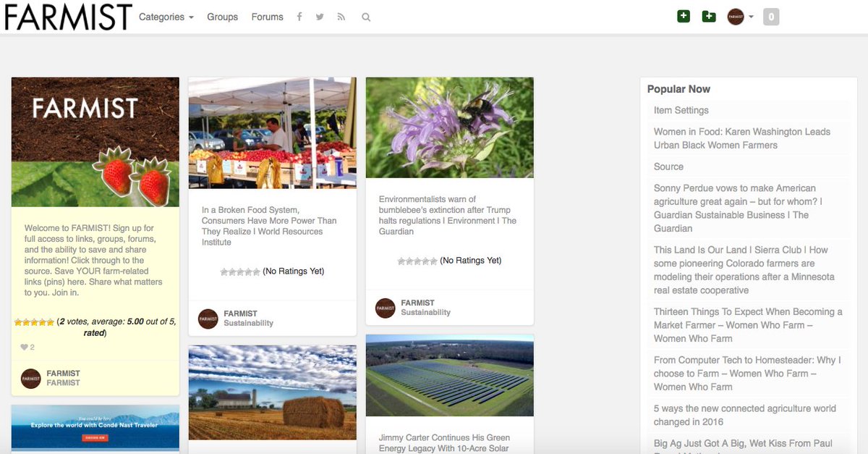Viewport: 868px width, 454px height.
Task: Open the user avatar account menu
Action: point(740,17)
